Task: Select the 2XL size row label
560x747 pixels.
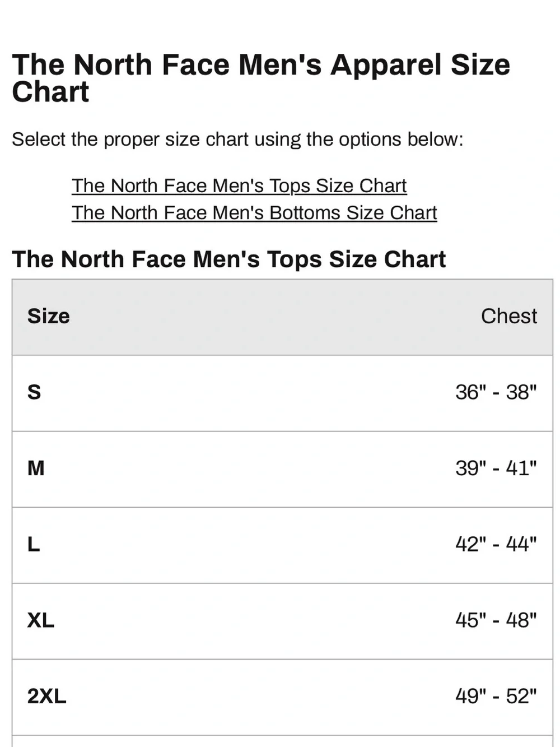Action: coord(47,697)
